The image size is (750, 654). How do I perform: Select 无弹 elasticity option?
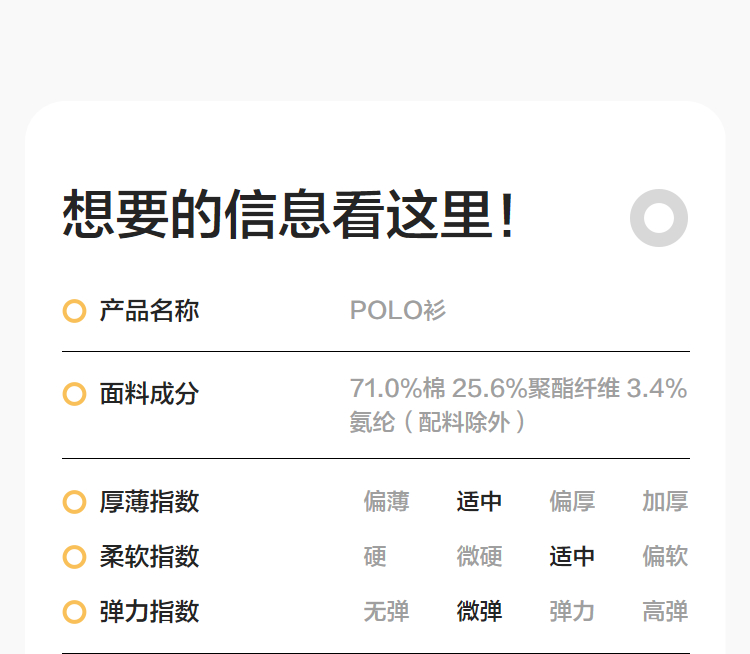click(x=386, y=612)
